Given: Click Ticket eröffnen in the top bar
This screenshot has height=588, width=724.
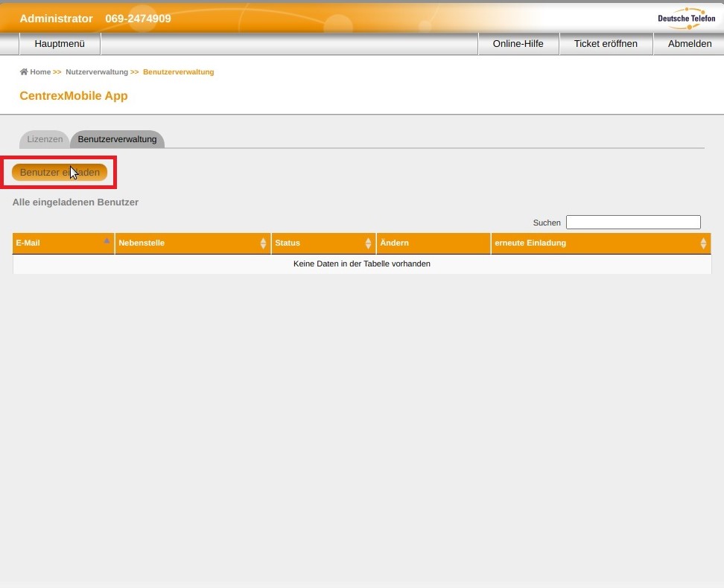Looking at the screenshot, I should 606,44.
